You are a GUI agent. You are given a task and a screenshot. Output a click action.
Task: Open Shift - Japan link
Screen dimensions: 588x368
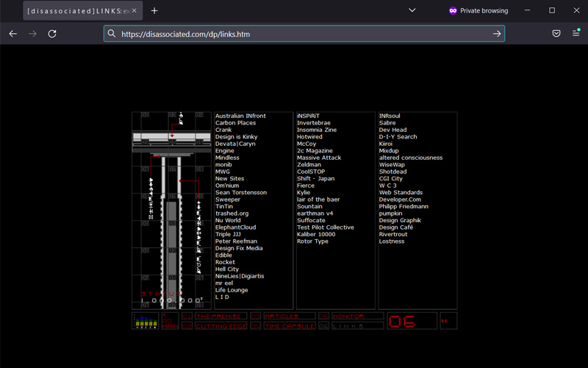pyautogui.click(x=316, y=179)
